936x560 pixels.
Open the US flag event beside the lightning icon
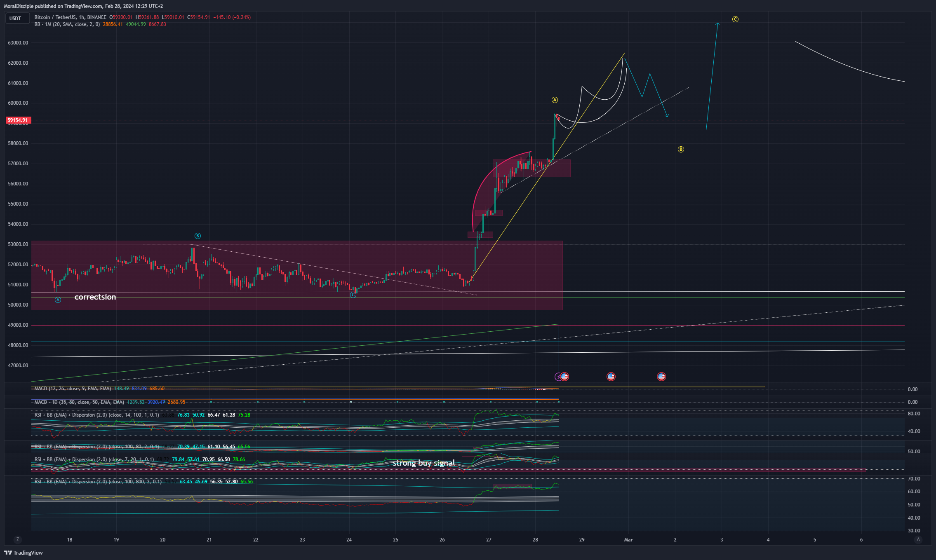click(x=564, y=376)
